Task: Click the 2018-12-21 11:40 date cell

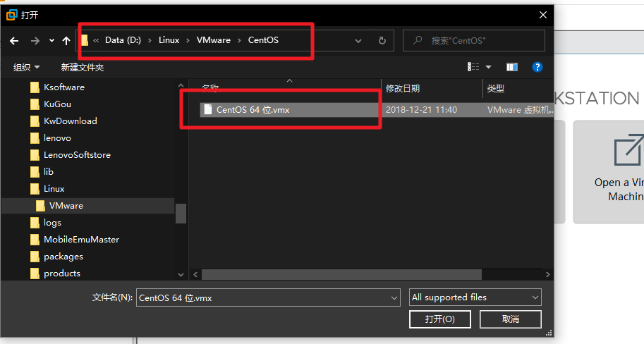Action: tap(421, 109)
